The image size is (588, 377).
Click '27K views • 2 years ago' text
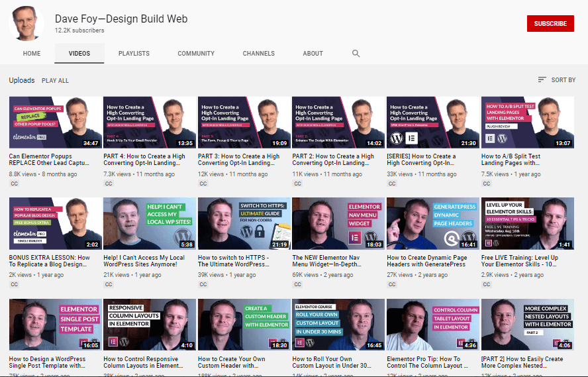(417, 274)
